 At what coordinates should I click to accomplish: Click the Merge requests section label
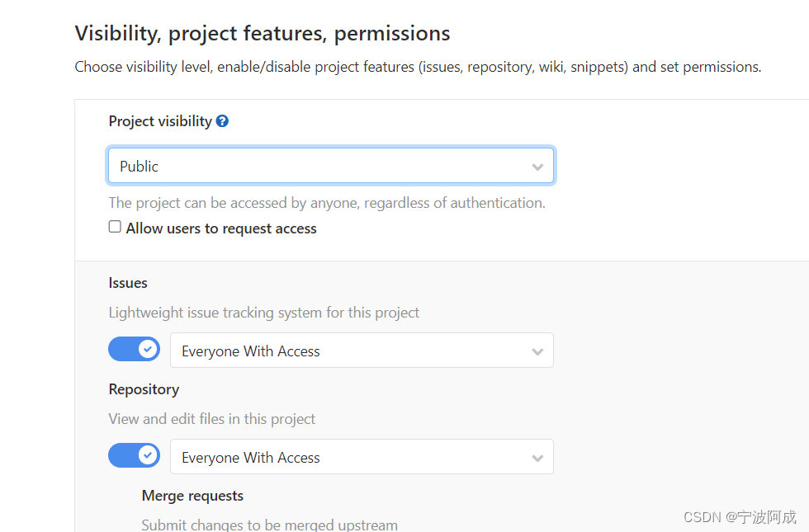(192, 496)
